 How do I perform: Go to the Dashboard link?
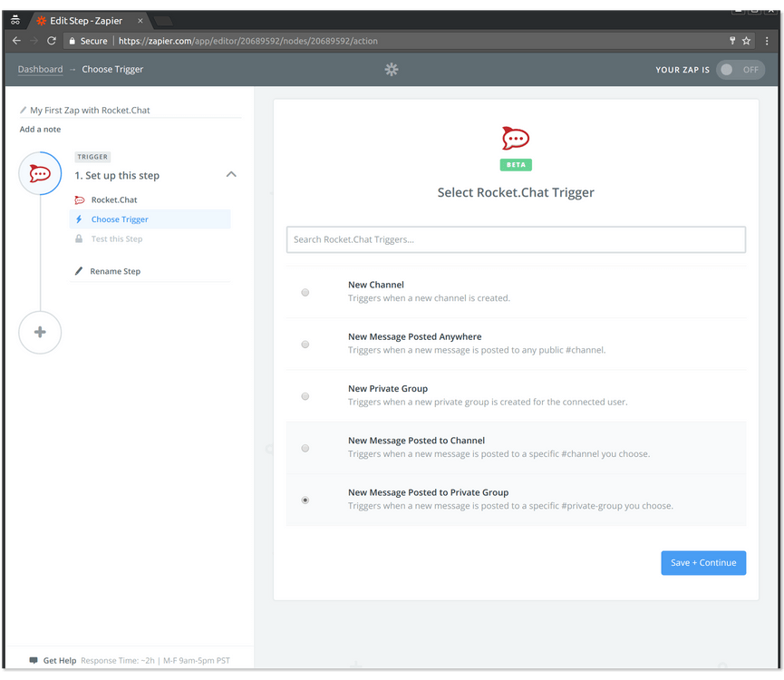pyautogui.click(x=41, y=70)
